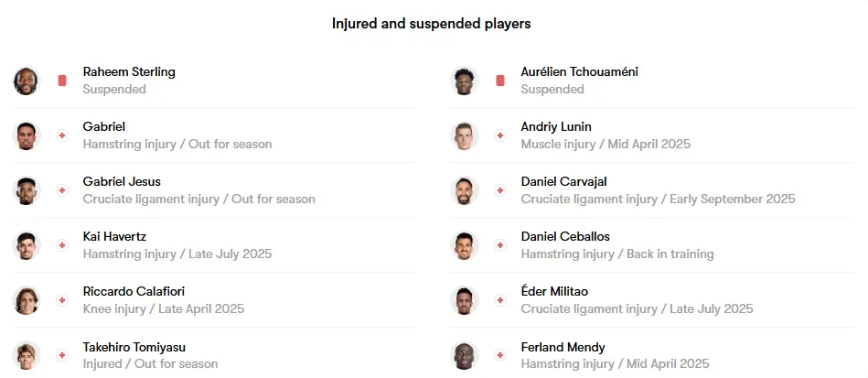Screen dimensions: 868x378
Task: Open the Gabriel player name link
Action: tap(104, 127)
